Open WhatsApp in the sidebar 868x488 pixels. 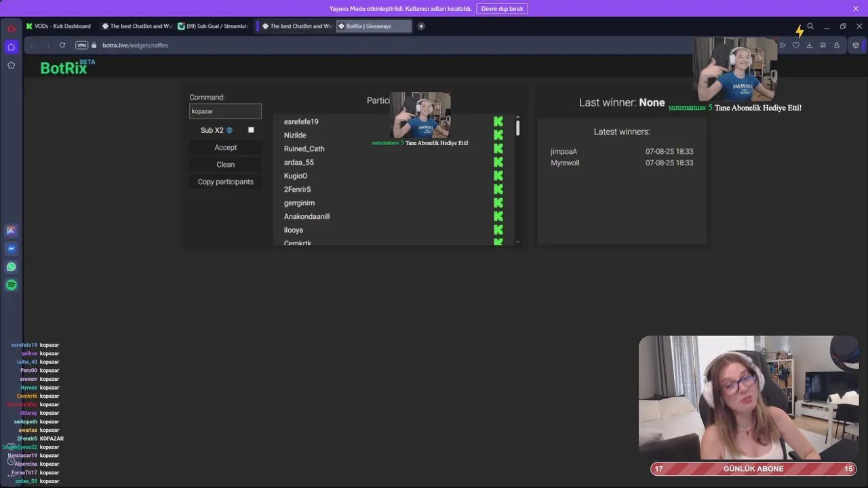(11, 267)
